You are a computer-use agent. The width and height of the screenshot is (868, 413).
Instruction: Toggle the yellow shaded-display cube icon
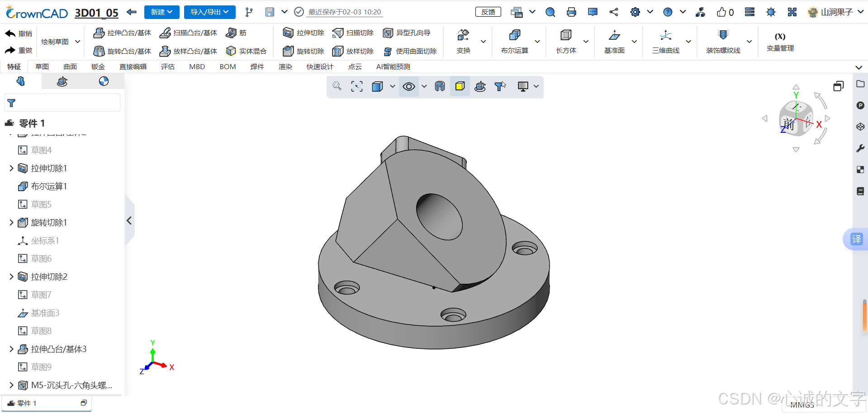coord(460,86)
